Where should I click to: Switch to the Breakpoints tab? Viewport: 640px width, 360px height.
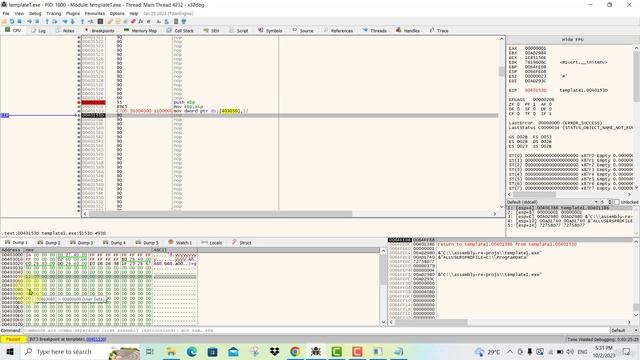[x=100, y=31]
